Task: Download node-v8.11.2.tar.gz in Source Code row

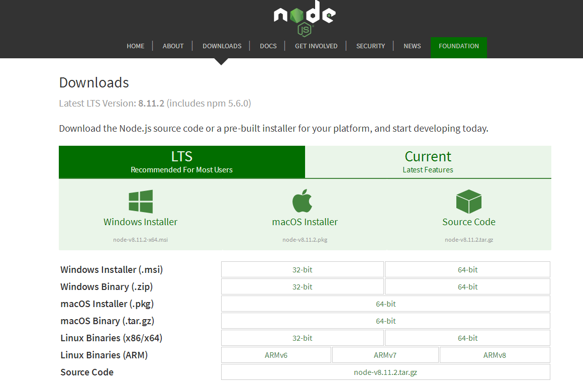Action: (x=385, y=372)
